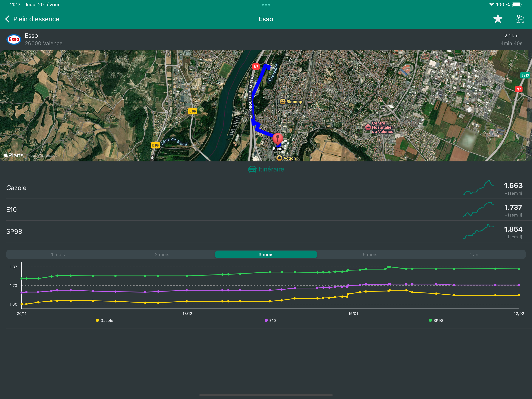
Task: Tap the Esso brand logo
Action: tap(14, 39)
